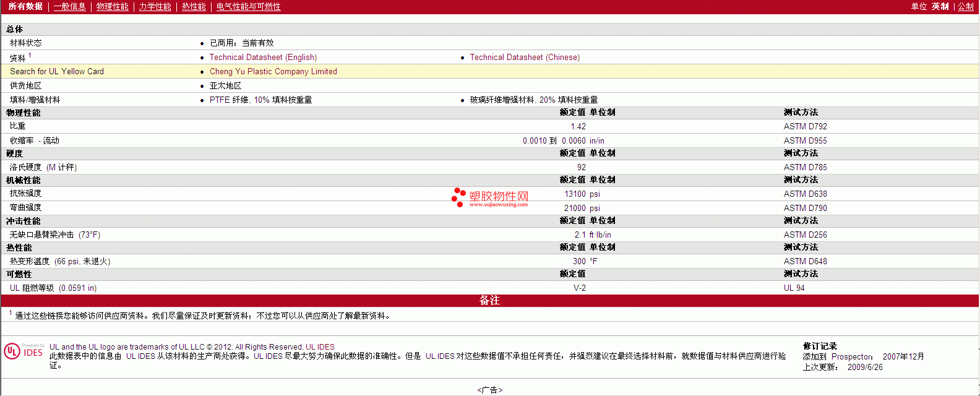Click the 无缺口悬臂梁冲击 (73°F) label
The height and width of the screenshot is (396, 980).
point(55,235)
